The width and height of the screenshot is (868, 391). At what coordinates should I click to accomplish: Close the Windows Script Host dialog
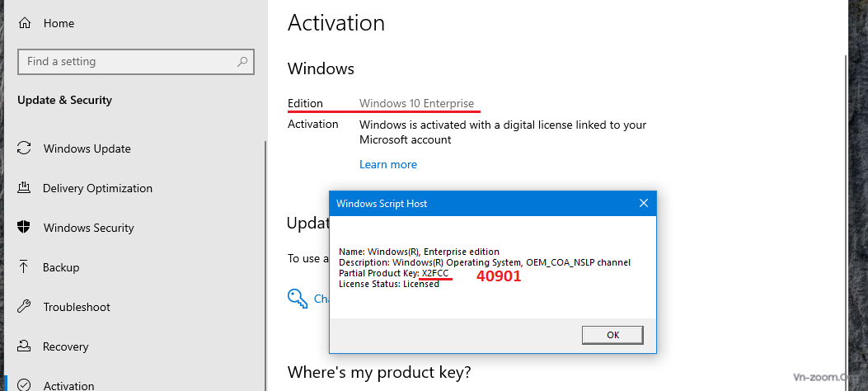click(x=643, y=203)
